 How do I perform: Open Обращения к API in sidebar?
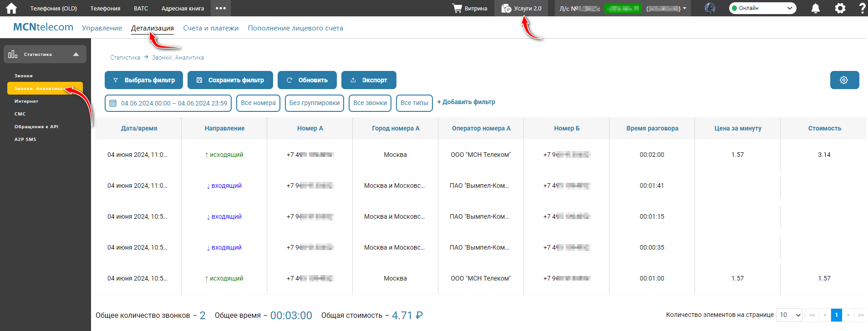click(x=36, y=127)
